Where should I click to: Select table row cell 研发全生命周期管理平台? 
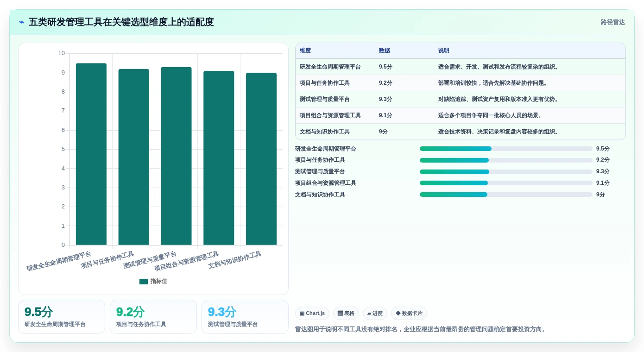click(x=330, y=67)
